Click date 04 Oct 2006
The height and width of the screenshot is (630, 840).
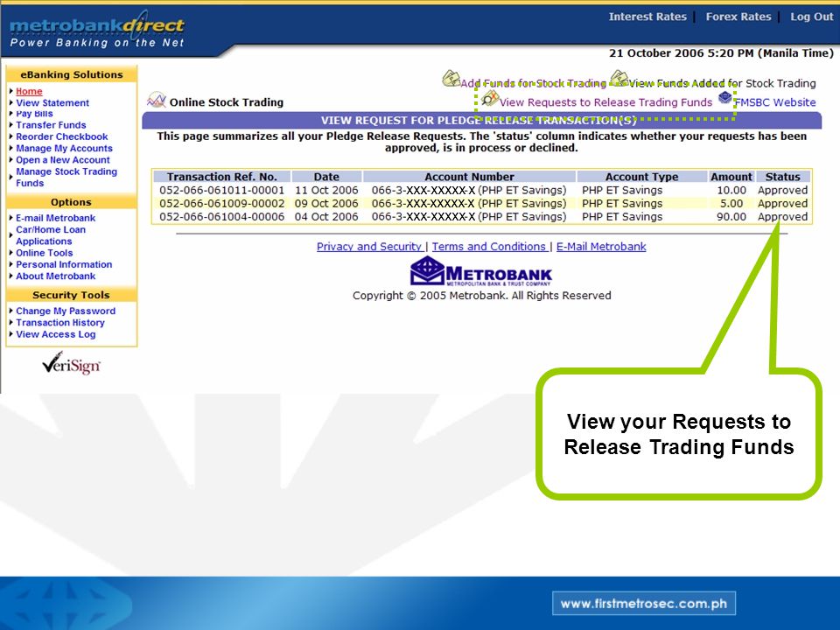pos(326,217)
